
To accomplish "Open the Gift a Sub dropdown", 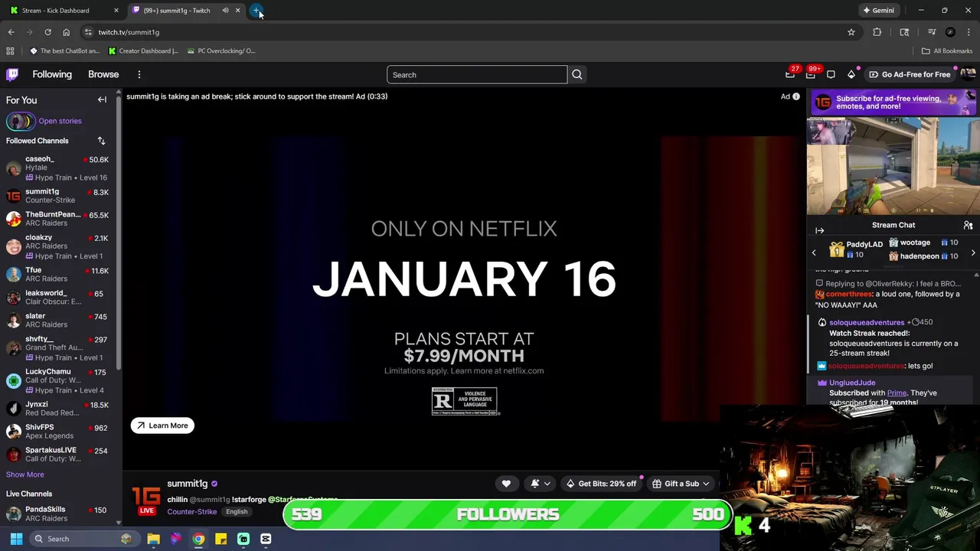I will point(681,484).
